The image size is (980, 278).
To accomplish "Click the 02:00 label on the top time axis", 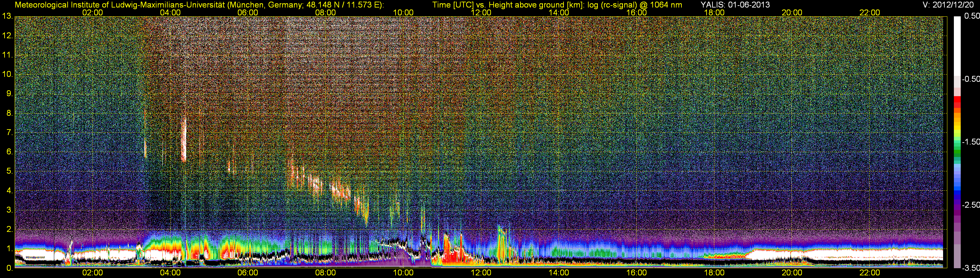I will [x=92, y=12].
